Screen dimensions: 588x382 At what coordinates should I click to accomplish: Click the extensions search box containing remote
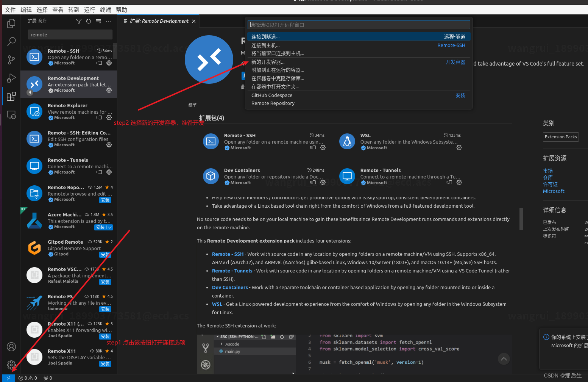(70, 34)
